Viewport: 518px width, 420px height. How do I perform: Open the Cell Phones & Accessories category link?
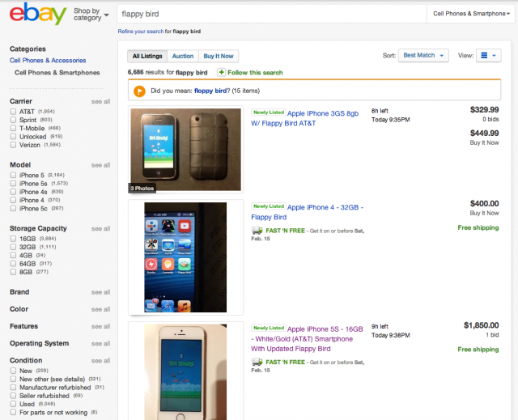point(48,61)
